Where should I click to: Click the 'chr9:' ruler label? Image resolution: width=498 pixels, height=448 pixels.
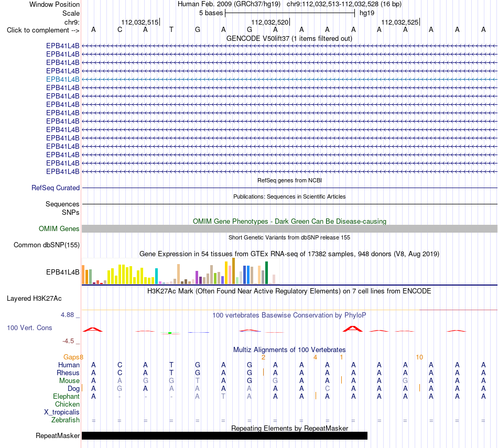tap(72, 22)
